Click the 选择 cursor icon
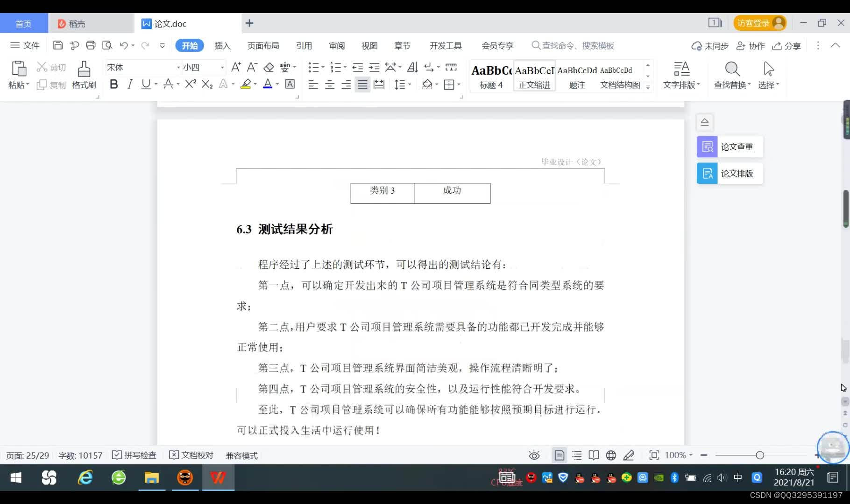The width and height of the screenshot is (850, 504). (768, 69)
